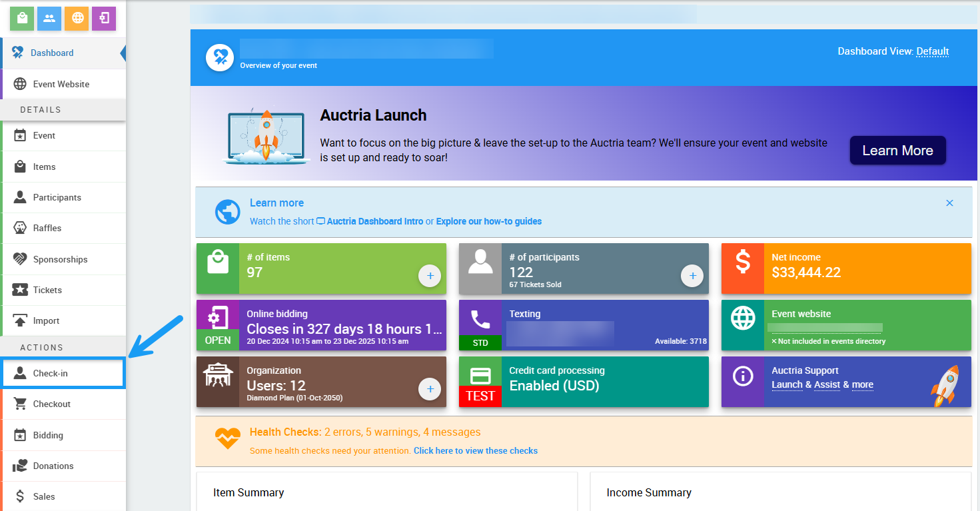Open the Online bidding tile

[320, 325]
